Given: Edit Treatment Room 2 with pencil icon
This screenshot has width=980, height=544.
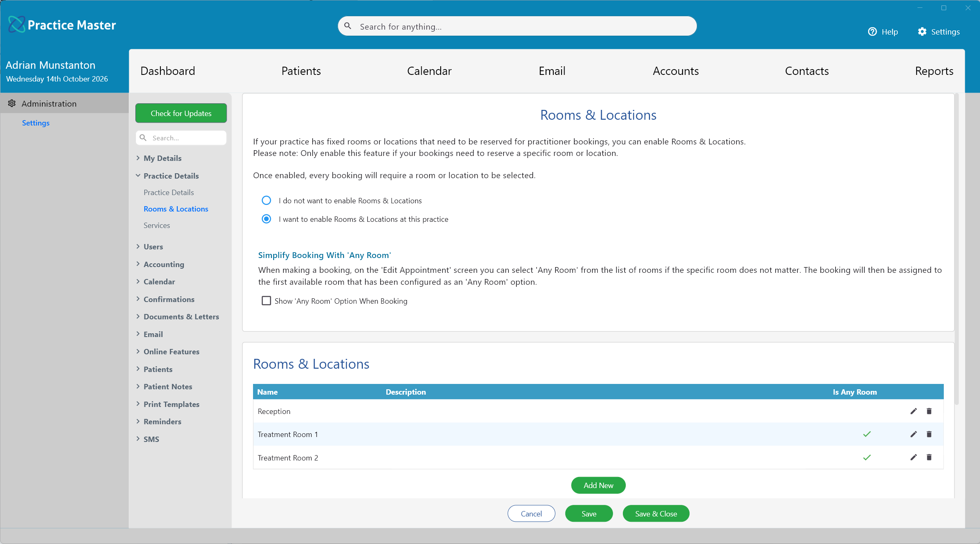Looking at the screenshot, I should tap(913, 457).
